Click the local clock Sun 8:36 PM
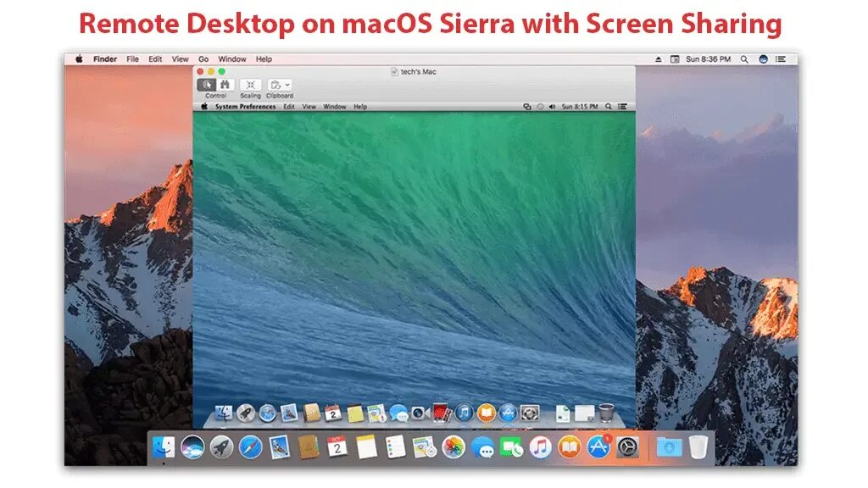 (x=708, y=59)
